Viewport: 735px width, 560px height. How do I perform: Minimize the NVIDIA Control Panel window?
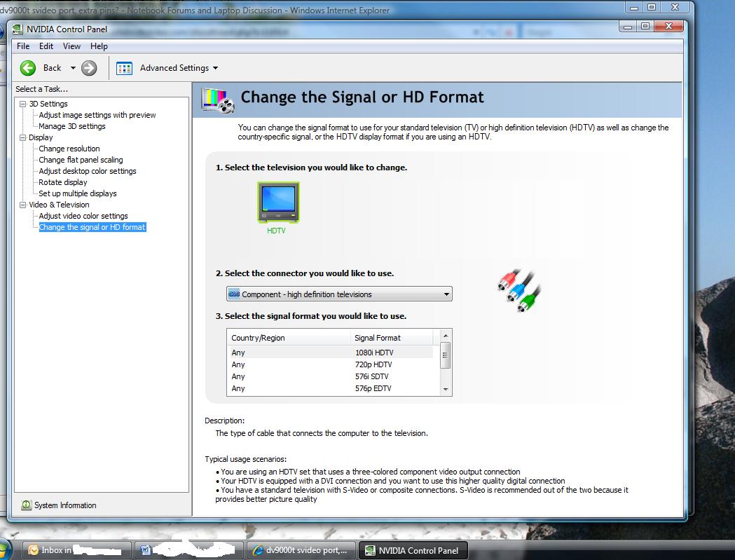pos(628,27)
